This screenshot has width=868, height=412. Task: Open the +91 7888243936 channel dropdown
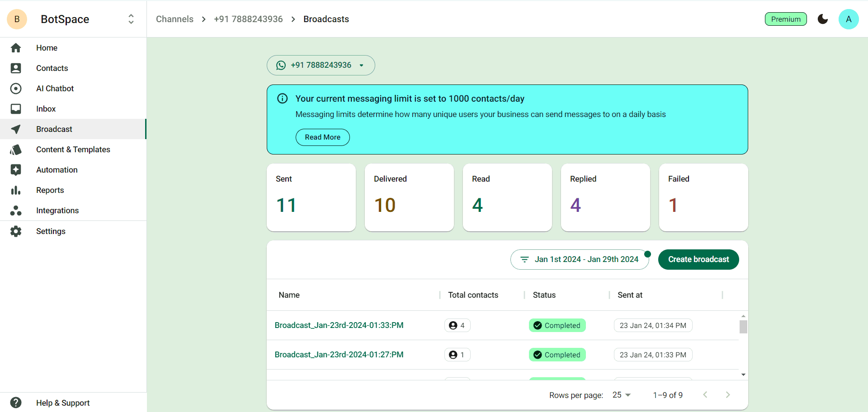point(321,65)
